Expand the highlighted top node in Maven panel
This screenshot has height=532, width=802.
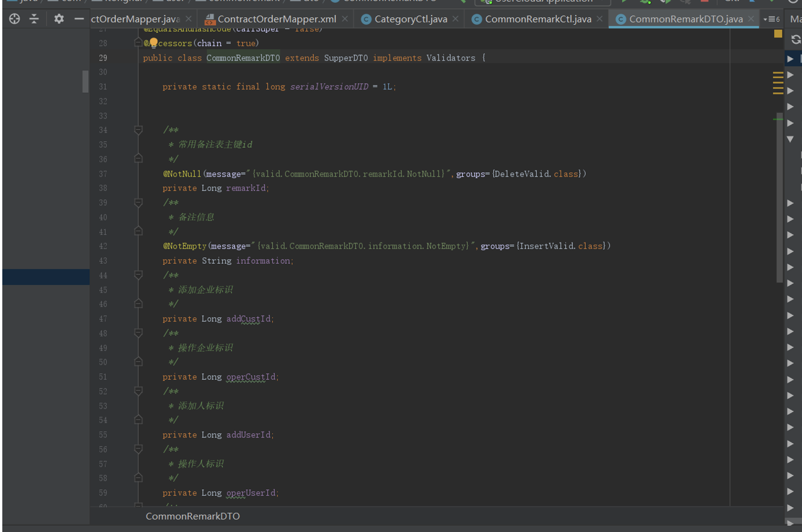coord(790,59)
